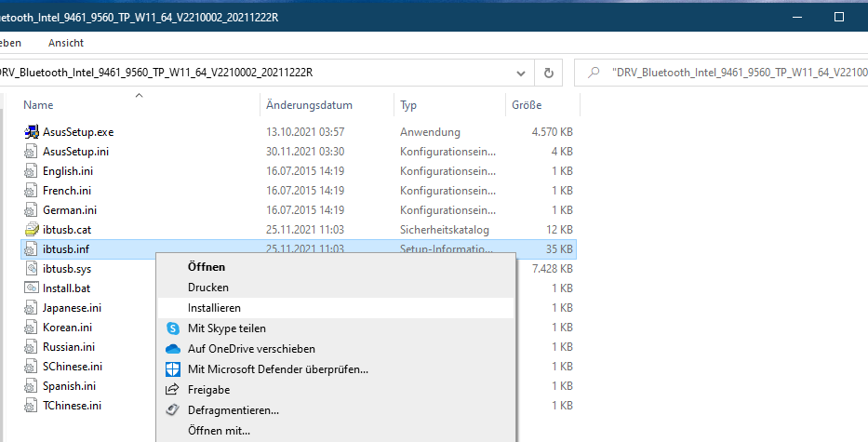
Task: Minimize the Explorer window
Action: [797, 17]
